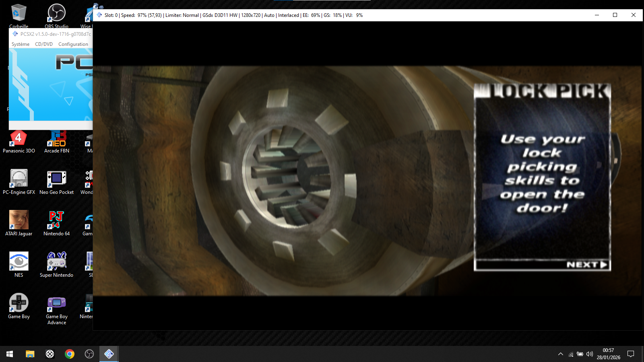Image resolution: width=644 pixels, height=362 pixels.
Task: Open the Windows Start menu
Action: tap(10, 354)
